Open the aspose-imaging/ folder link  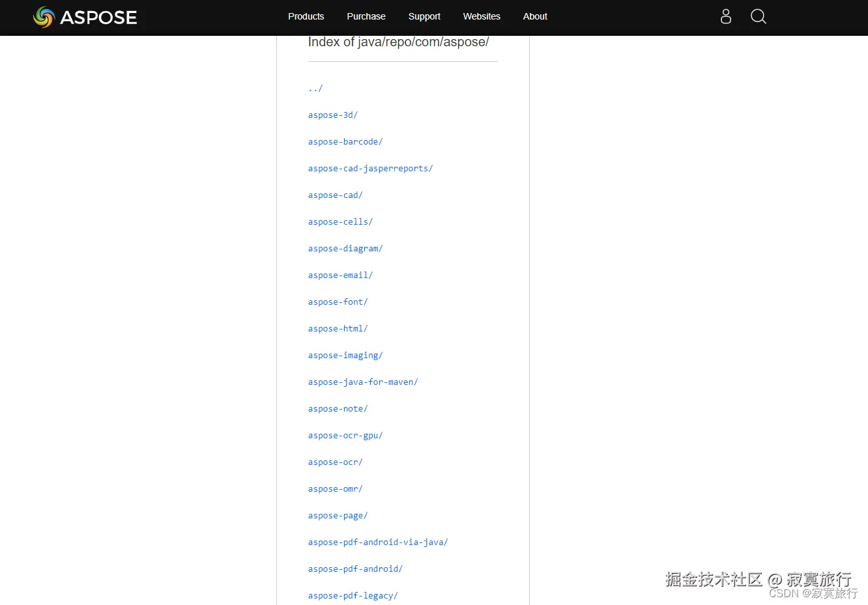point(345,356)
